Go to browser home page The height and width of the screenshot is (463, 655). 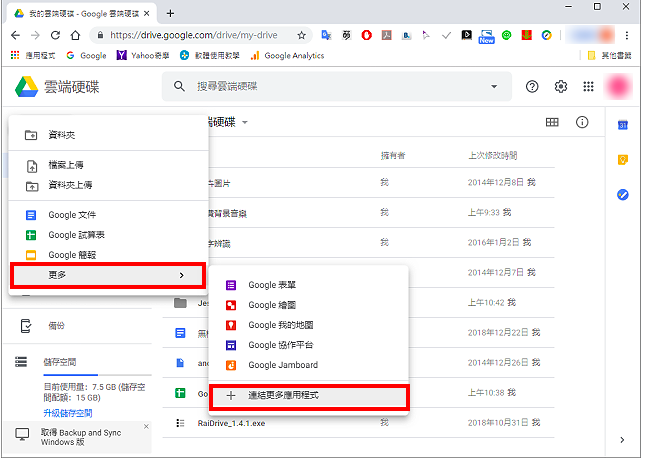point(75,36)
